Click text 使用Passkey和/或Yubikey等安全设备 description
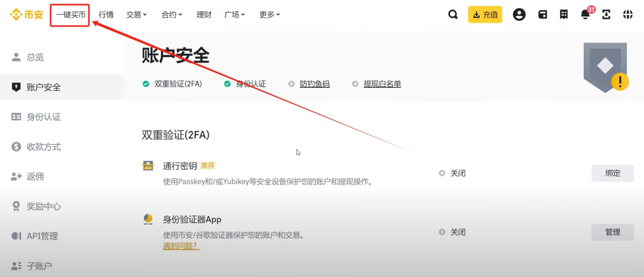 point(267,181)
